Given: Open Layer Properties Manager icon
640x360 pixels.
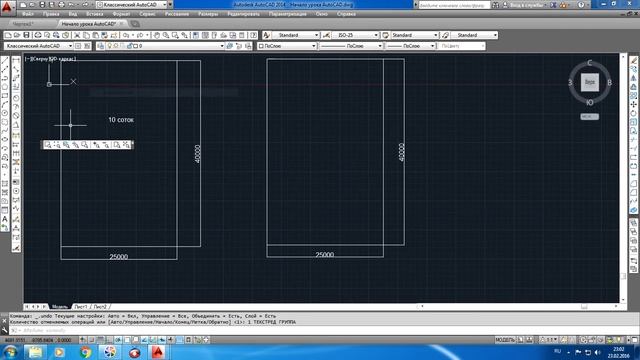Looking at the screenshot, I should point(100,46).
